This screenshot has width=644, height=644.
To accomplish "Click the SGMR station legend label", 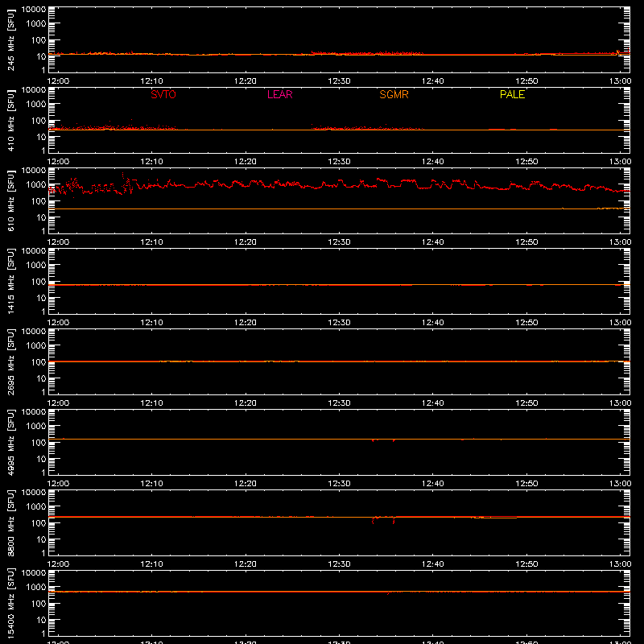I will 394,94.
